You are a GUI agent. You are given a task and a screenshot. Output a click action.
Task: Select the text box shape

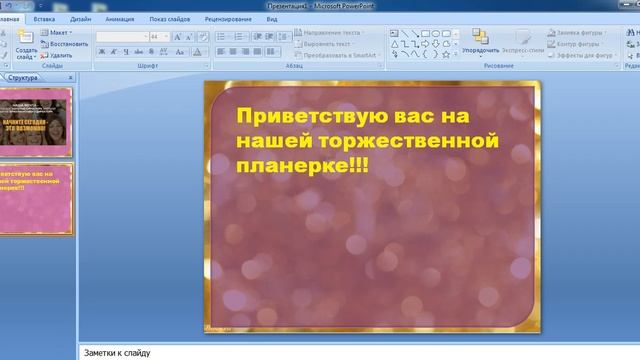tap(394, 33)
